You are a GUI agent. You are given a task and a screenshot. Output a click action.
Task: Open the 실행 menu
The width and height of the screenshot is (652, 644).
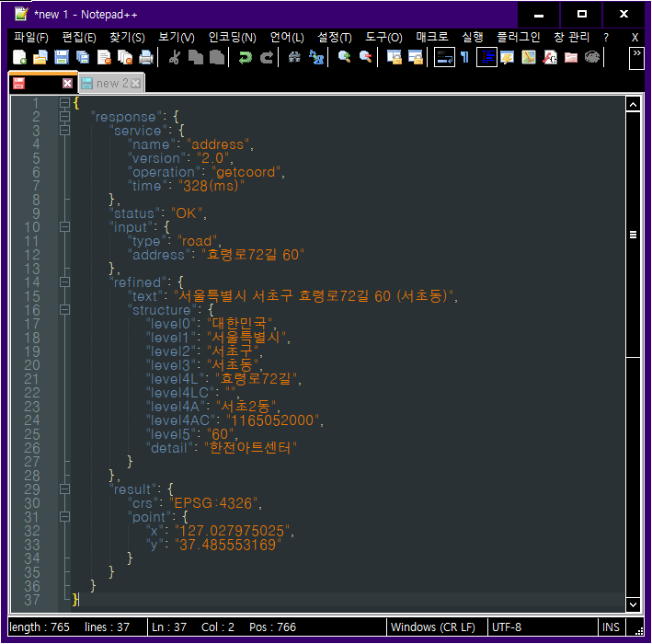(x=473, y=38)
